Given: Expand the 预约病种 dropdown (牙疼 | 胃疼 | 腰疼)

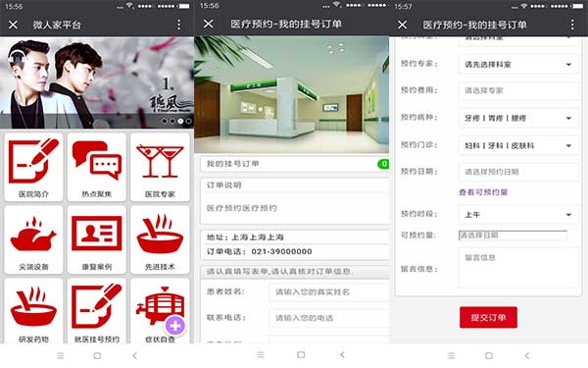Looking at the screenshot, I should (x=518, y=119).
